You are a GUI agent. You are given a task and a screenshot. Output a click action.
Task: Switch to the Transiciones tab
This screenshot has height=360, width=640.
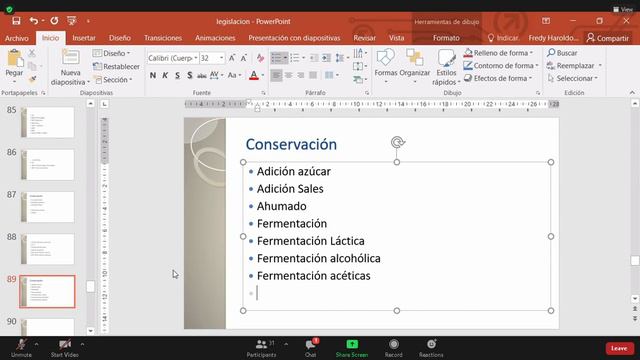(163, 38)
